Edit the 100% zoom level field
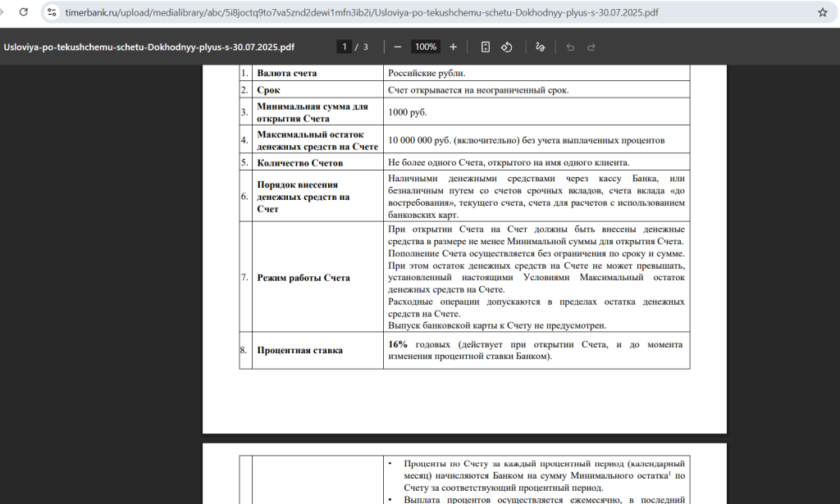The image size is (840, 504). pos(426,47)
